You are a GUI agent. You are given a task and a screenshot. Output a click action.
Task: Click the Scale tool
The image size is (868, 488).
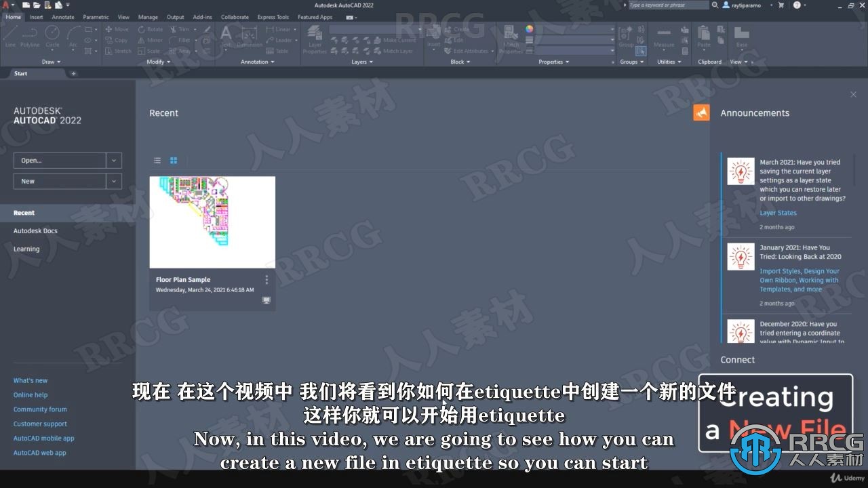coord(149,51)
